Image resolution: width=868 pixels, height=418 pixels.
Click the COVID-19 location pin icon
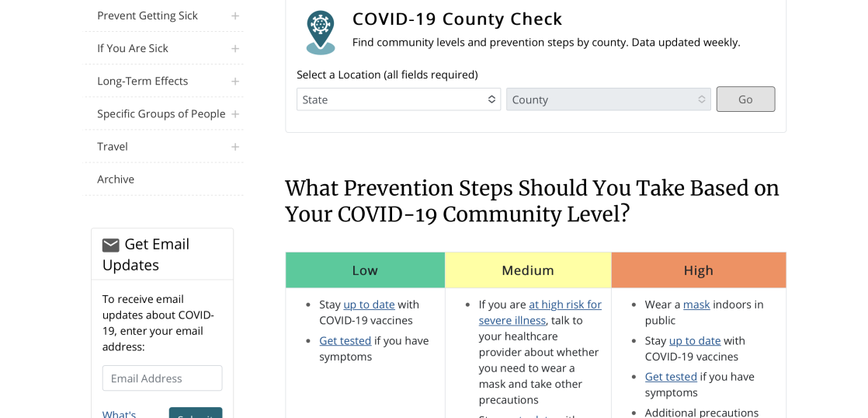pyautogui.click(x=320, y=32)
